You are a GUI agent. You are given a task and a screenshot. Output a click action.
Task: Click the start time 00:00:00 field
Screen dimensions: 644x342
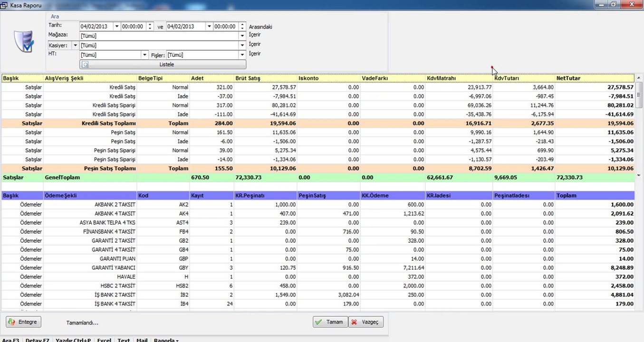point(134,27)
